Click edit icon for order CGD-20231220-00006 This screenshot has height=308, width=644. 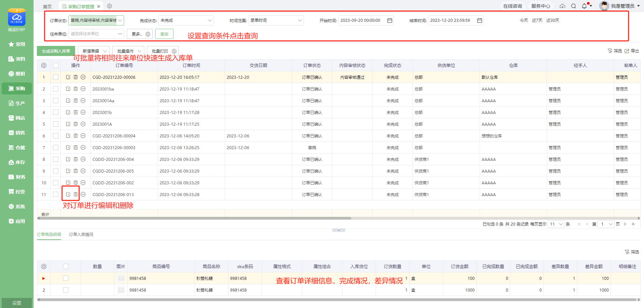click(x=68, y=77)
